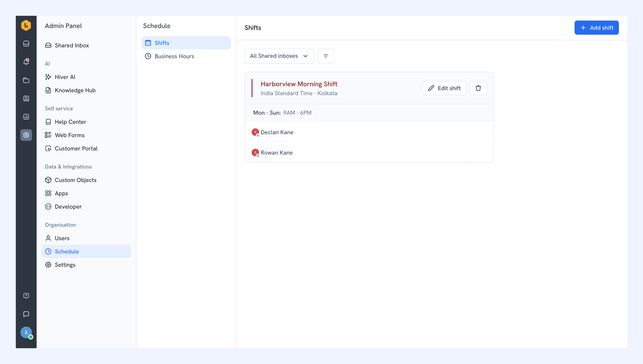Select Schedule in Admin Panel

[86, 252]
